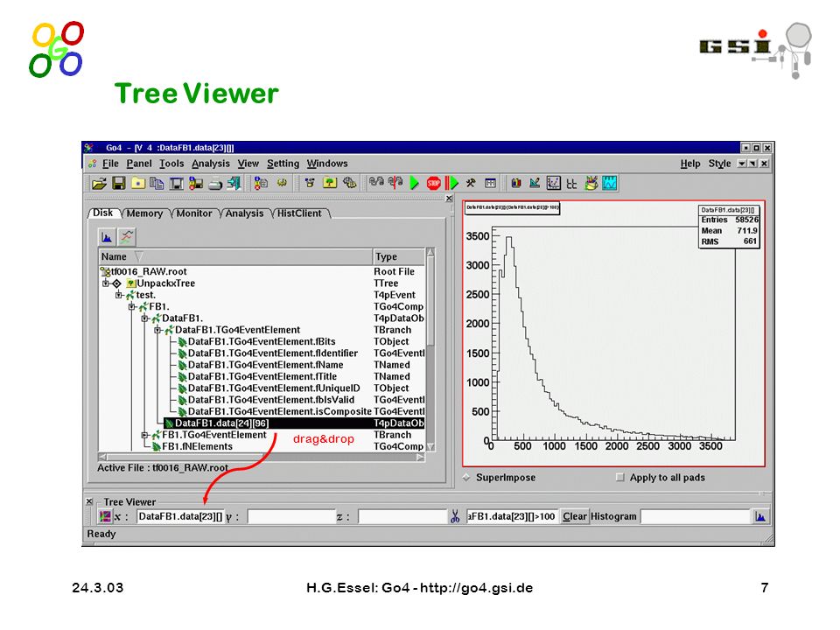Switch to the Analysis tab

[244, 213]
